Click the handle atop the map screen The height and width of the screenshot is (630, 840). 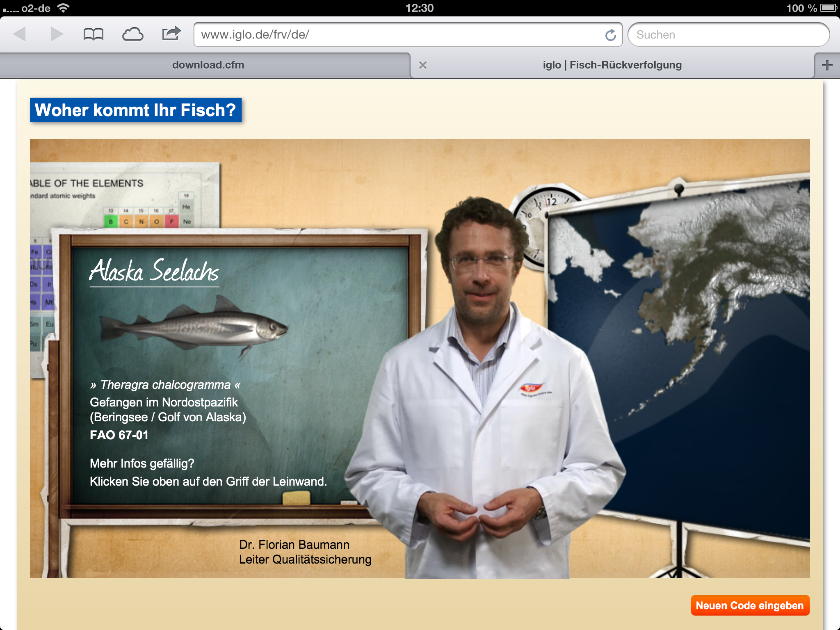tap(679, 189)
